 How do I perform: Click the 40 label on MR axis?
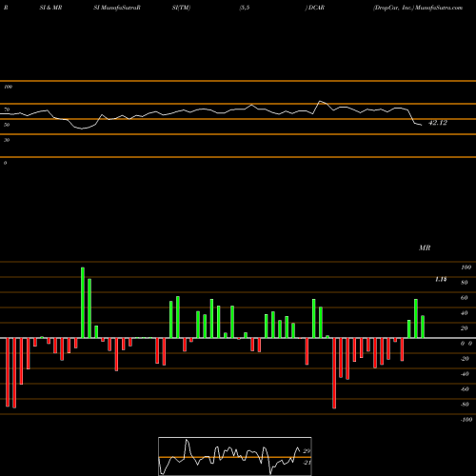tap(465, 313)
